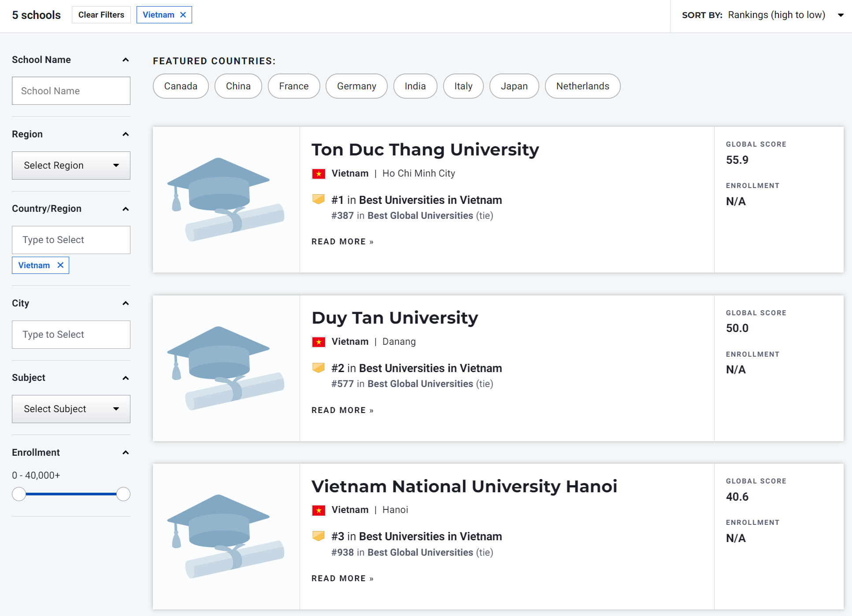Click #2 in Best Universities in Vietnam

[x=417, y=369]
